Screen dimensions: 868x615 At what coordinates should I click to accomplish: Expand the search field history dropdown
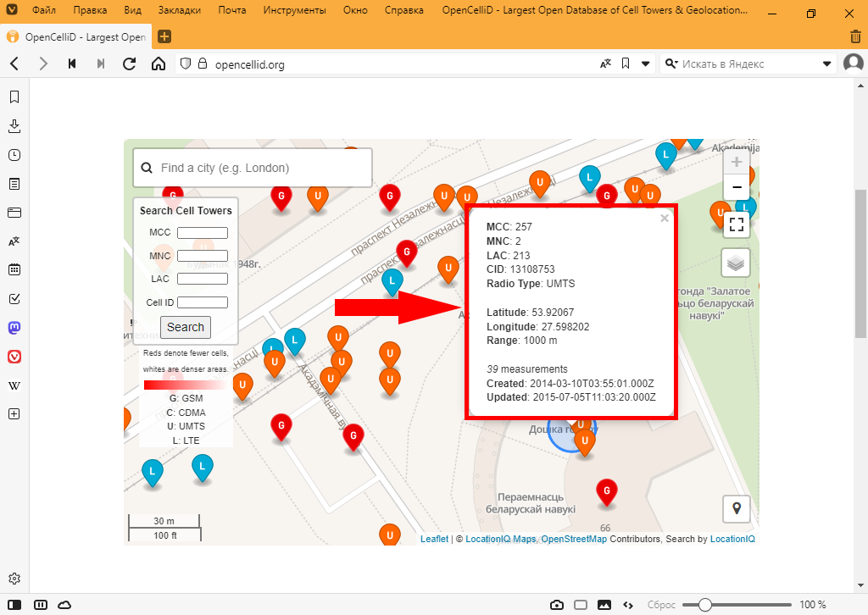pos(827,64)
